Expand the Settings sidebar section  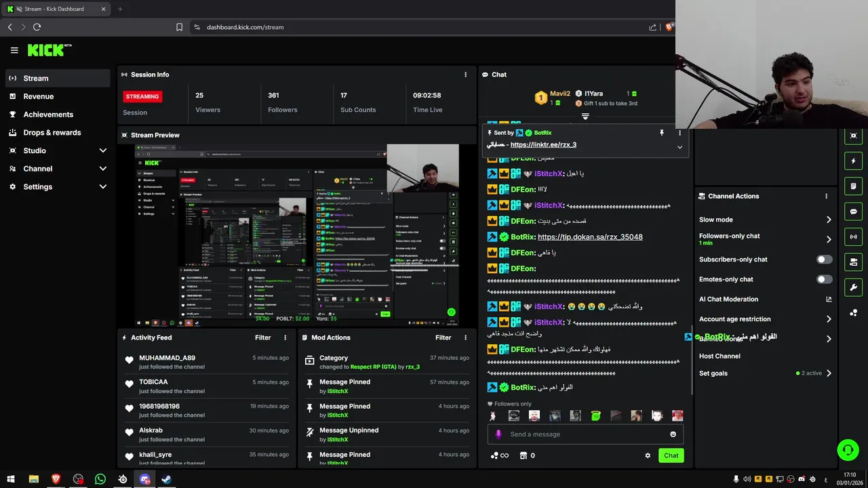[103, 187]
